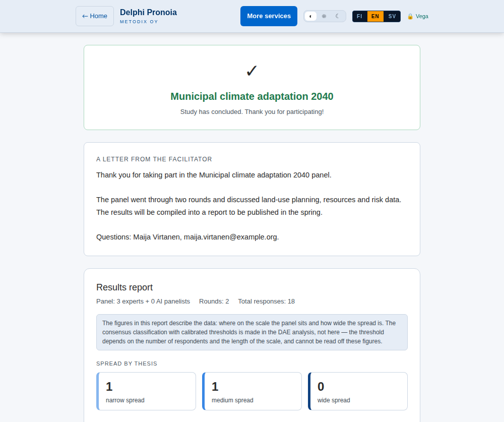
Task: Change language to Finnish (FI)
Action: tap(360, 17)
